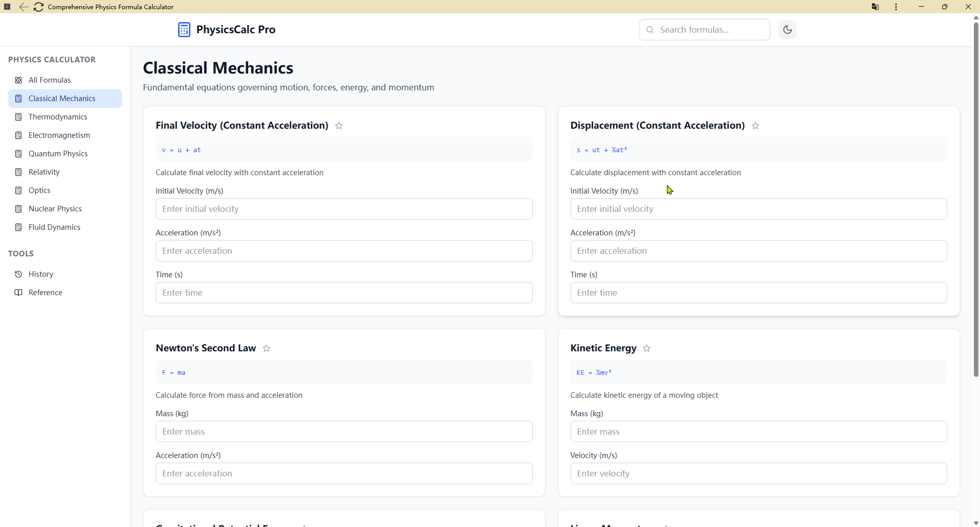Click Displacement acceleration input
Screen dimensions: 980x527
click(x=758, y=251)
